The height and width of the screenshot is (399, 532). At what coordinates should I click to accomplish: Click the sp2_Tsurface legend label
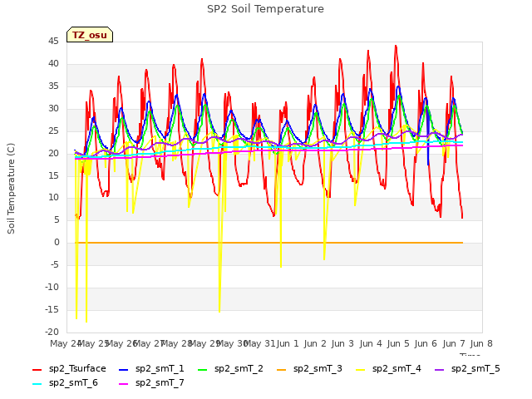77,368
